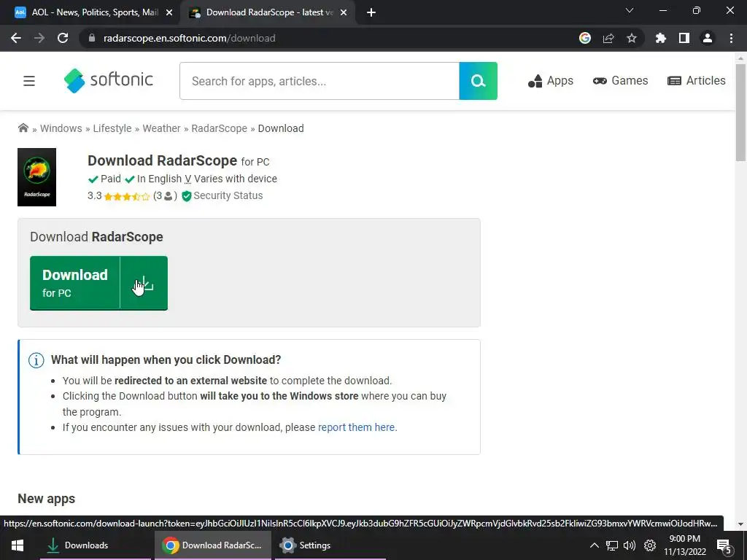Click the RadarScope breadcrumb link

(219, 128)
